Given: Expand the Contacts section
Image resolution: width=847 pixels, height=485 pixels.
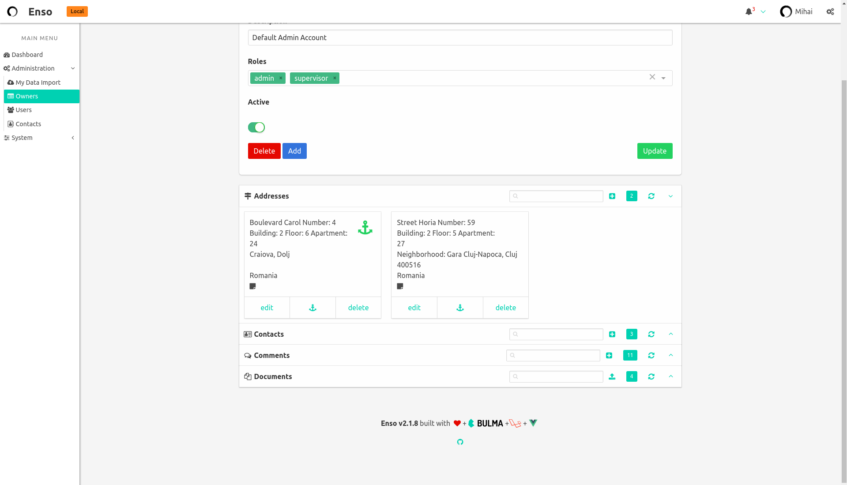Looking at the screenshot, I should tap(670, 334).
